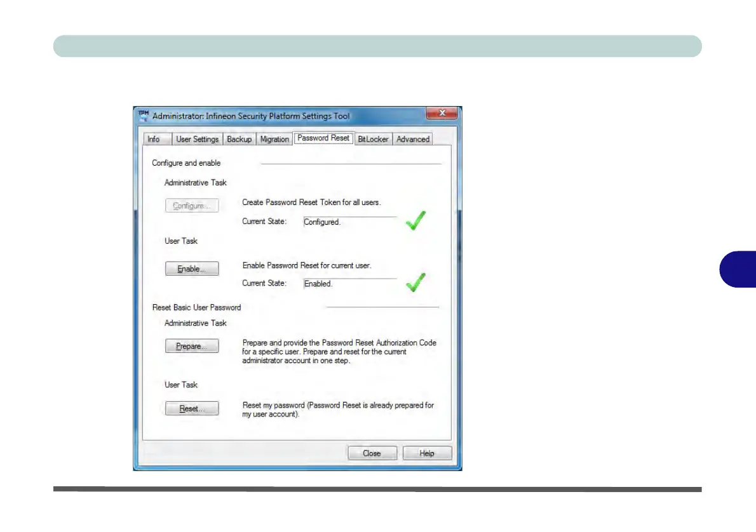Close the settings tool with Close button
756x532 pixels.
point(372,453)
